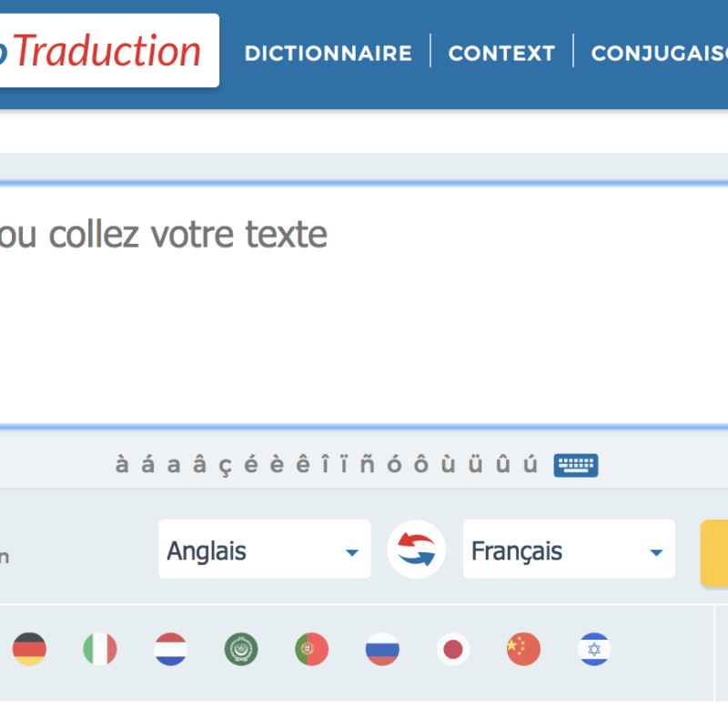
Task: Select the Japanese flag icon
Action: pos(452,649)
